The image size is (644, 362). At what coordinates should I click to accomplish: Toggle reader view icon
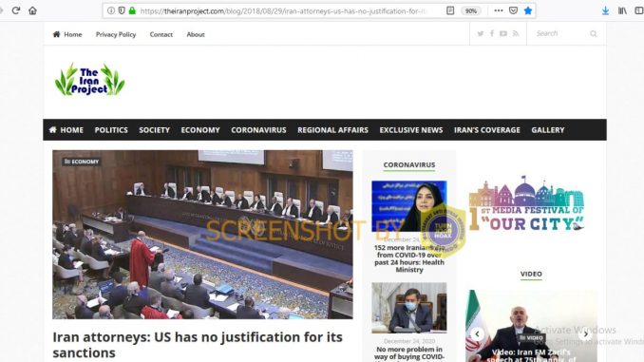450,10
